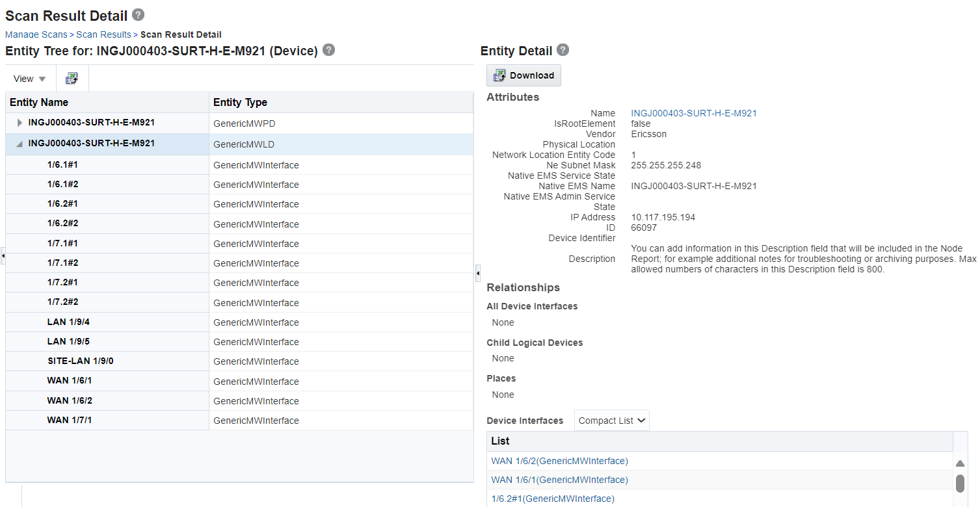Select the 1/6.1#2 tree row
The image size is (980, 507).
pos(239,185)
